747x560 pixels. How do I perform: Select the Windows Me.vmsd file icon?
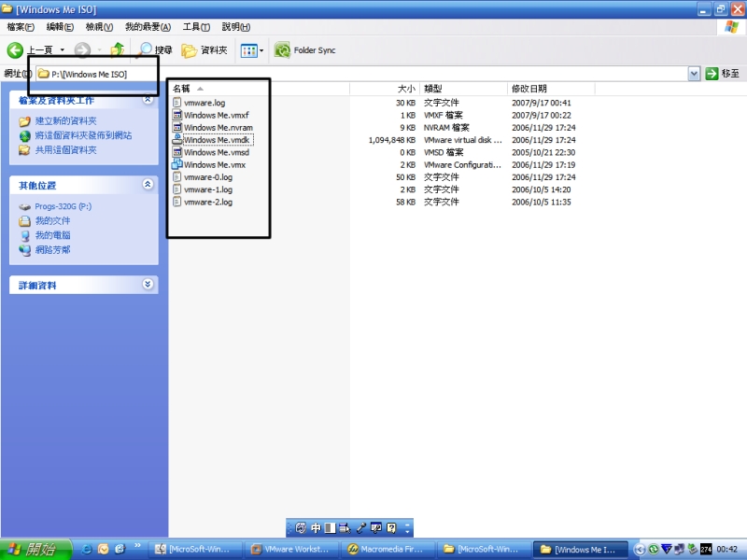176,152
